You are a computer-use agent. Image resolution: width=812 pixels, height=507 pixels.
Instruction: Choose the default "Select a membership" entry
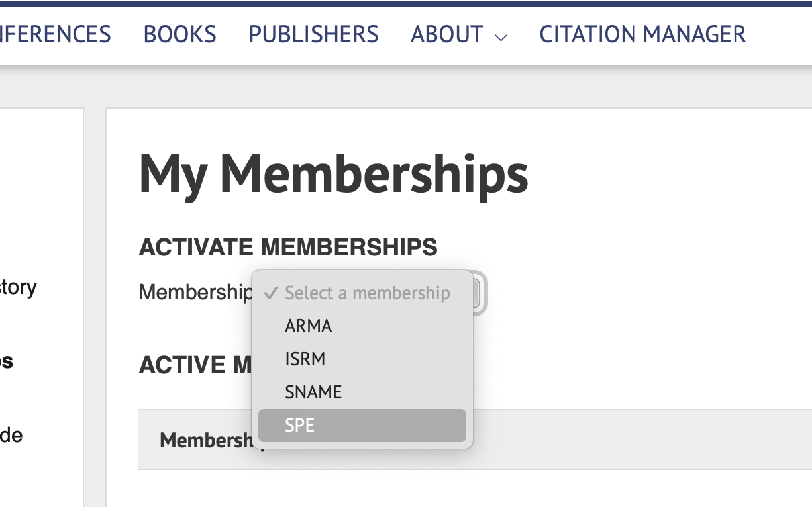click(367, 293)
